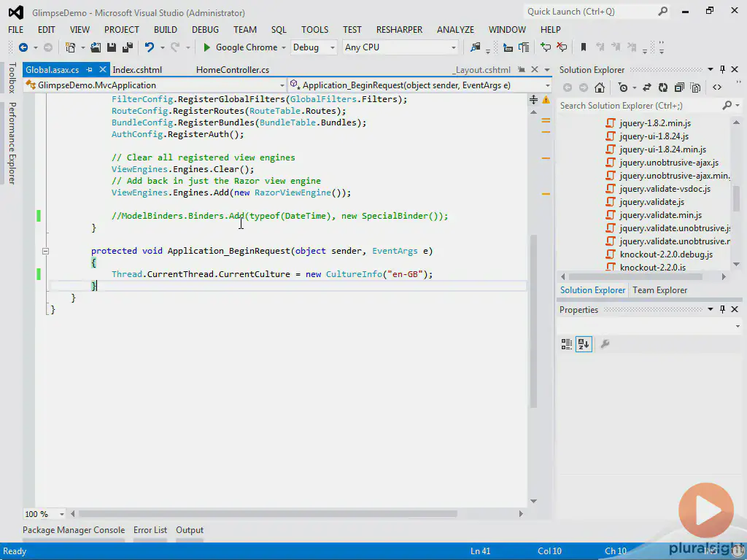Toggle Show All Files in Solution Explorer

point(695,87)
